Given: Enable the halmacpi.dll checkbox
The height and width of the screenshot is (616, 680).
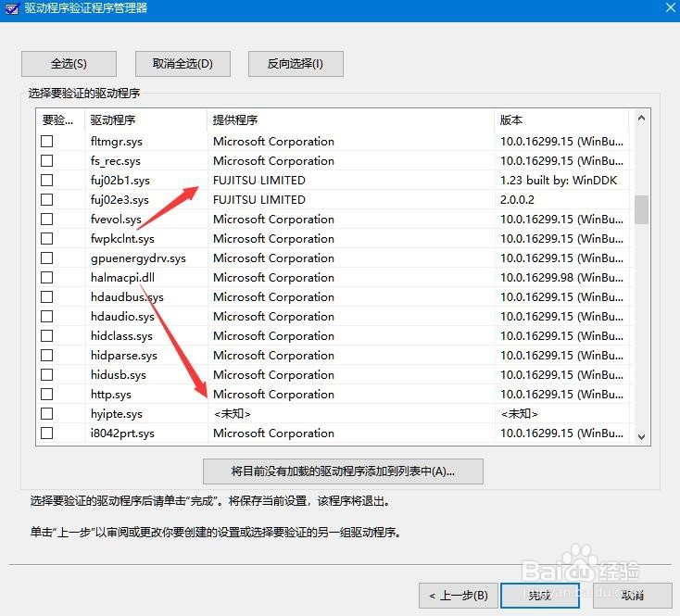Looking at the screenshot, I should [x=47, y=278].
